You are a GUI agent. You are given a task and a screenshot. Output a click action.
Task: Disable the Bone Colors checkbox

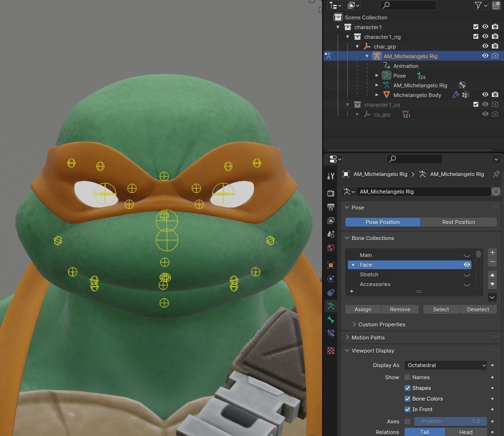(x=407, y=399)
